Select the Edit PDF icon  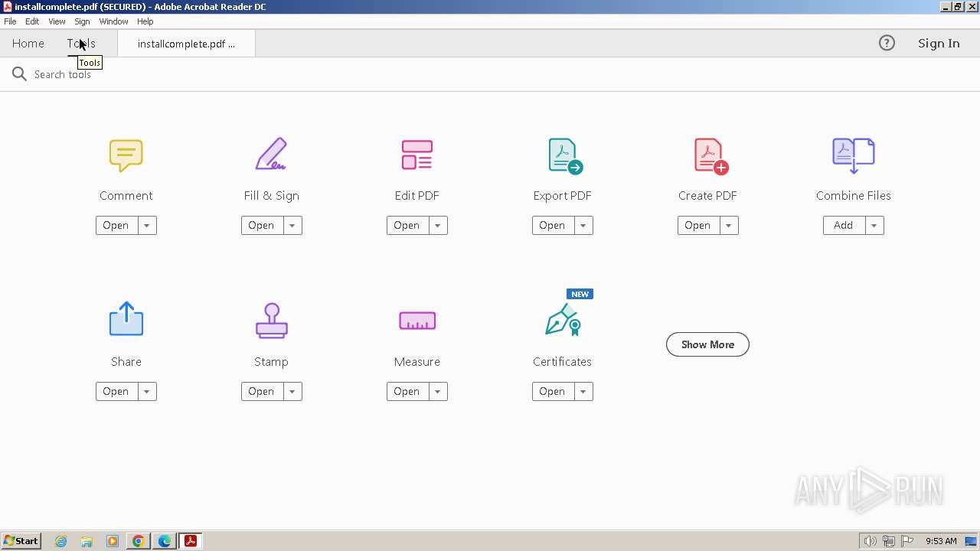[x=417, y=155]
